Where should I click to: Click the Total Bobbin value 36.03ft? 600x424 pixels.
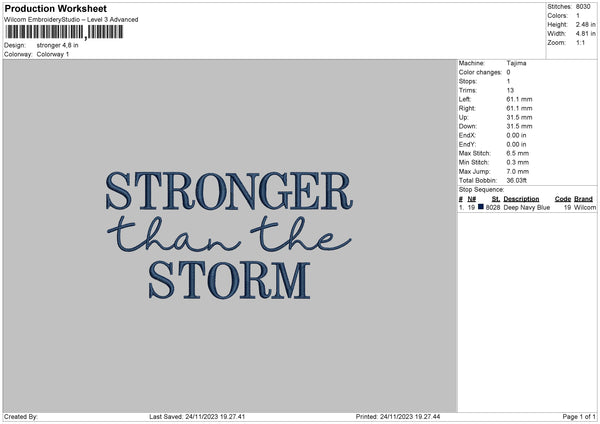click(517, 180)
